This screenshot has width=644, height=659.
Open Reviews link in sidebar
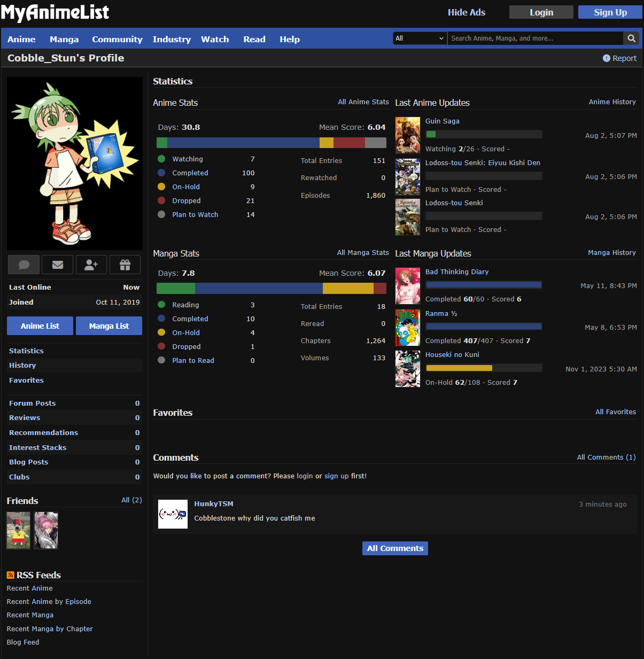25,418
